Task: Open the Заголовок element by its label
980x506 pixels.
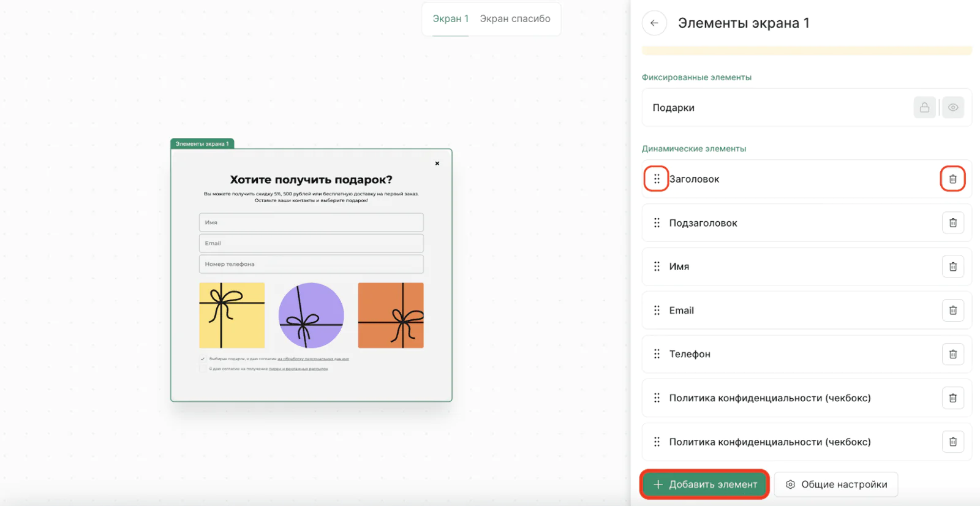Action: pos(694,179)
